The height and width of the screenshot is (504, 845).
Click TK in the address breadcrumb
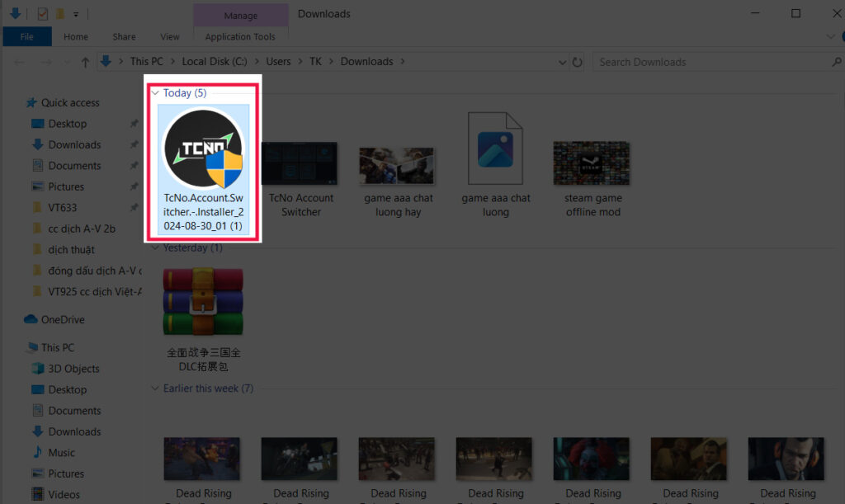tap(315, 61)
